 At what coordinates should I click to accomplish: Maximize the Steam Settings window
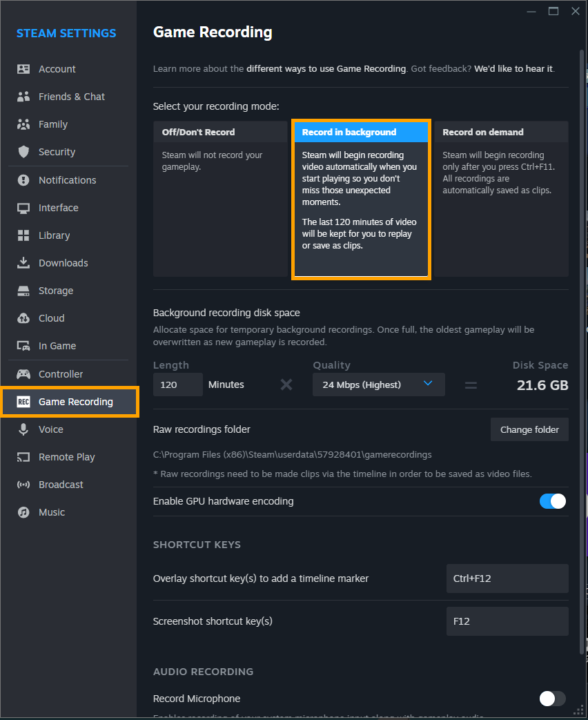tap(553, 11)
